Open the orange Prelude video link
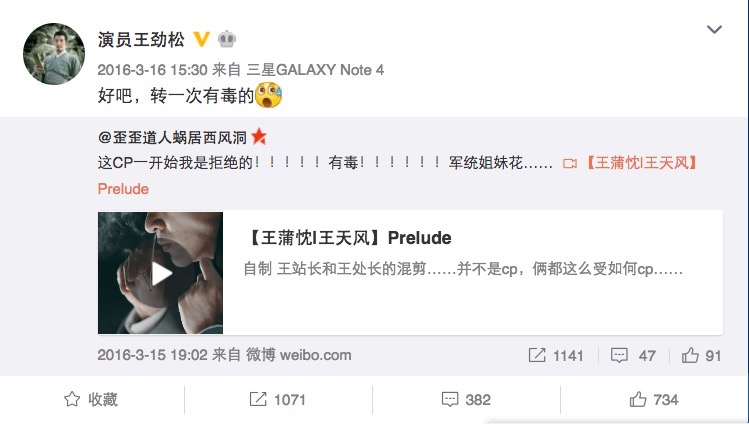 tap(123, 189)
